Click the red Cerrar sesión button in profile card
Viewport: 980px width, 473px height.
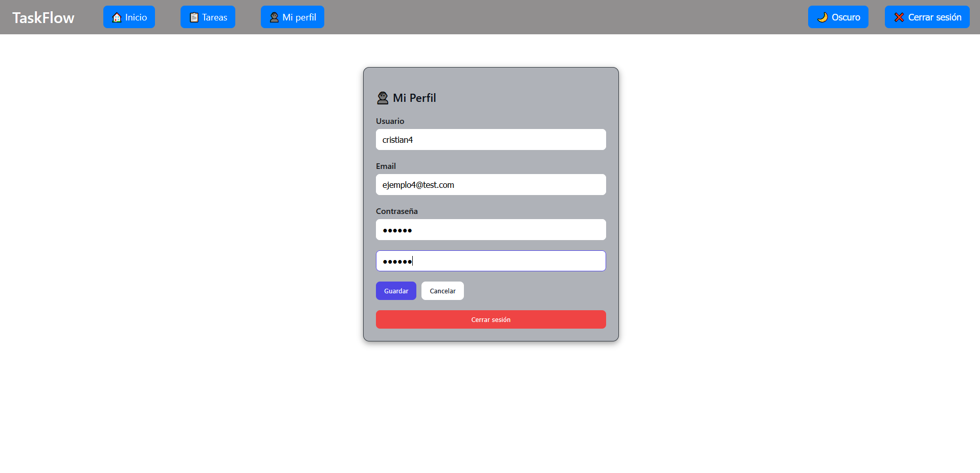pos(491,319)
